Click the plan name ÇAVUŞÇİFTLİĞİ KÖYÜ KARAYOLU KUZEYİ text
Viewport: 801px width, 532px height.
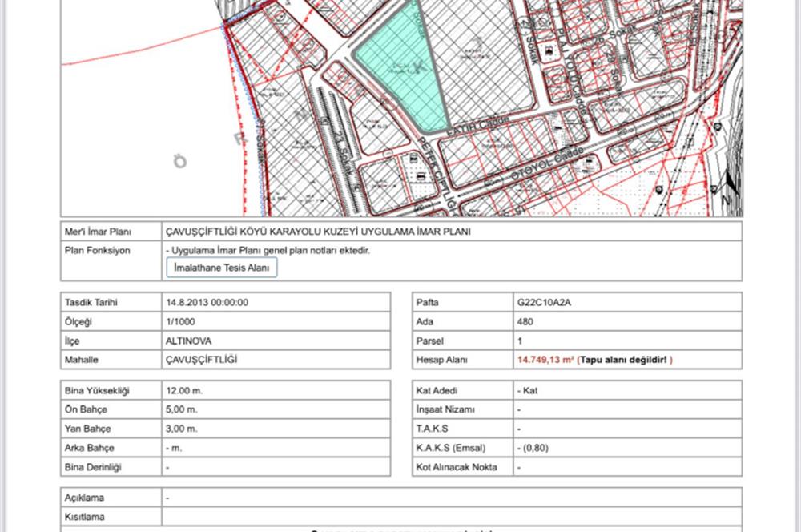[318, 232]
